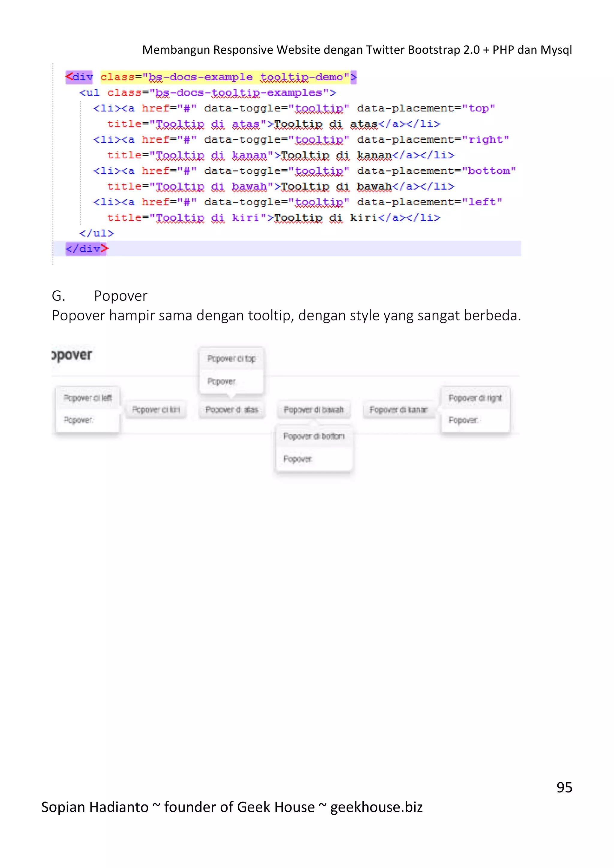Select the 'Popover di bottom' popover title

pos(314,436)
